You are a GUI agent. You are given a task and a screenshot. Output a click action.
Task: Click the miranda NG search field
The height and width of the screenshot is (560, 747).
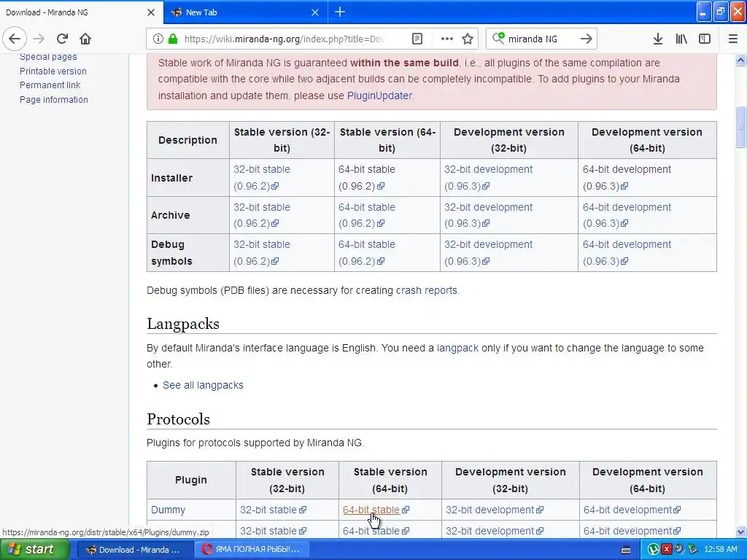tap(541, 39)
